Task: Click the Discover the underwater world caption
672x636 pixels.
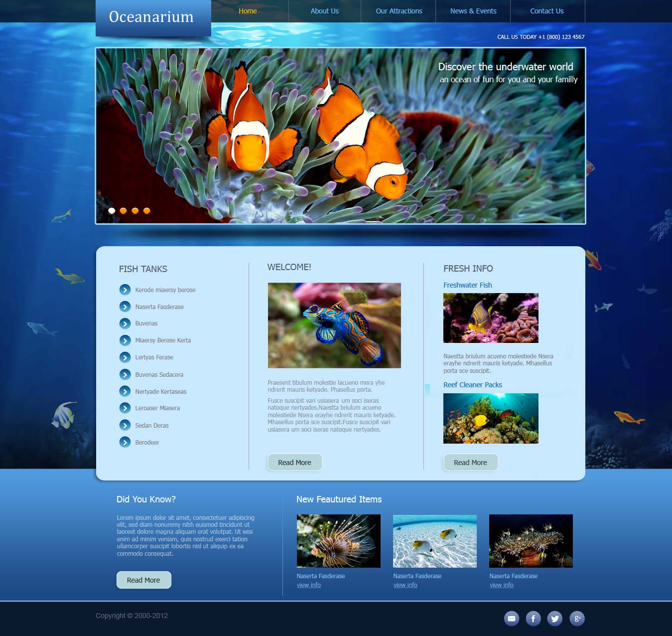Action: [506, 67]
